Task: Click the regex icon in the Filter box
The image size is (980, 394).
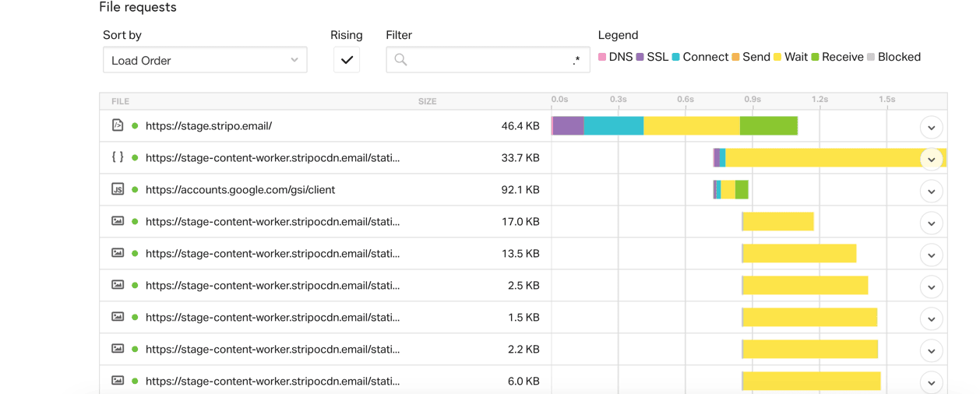Action: click(x=576, y=60)
